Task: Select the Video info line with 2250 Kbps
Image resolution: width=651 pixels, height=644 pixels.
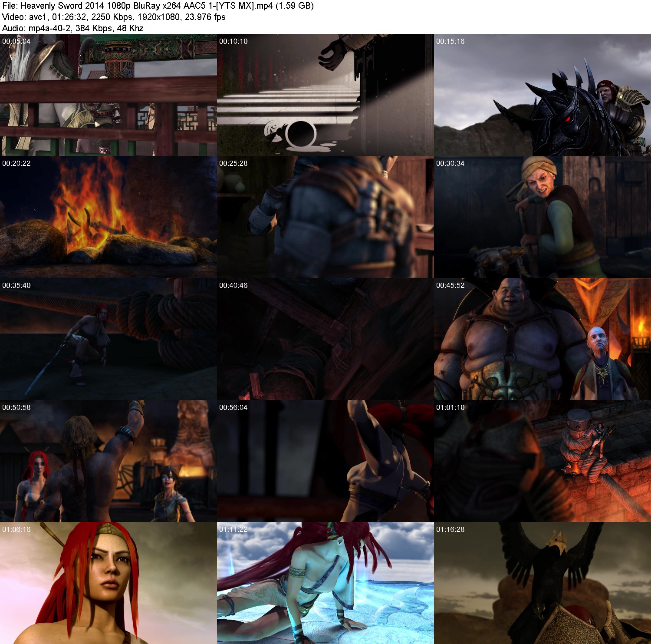Action: tap(114, 17)
